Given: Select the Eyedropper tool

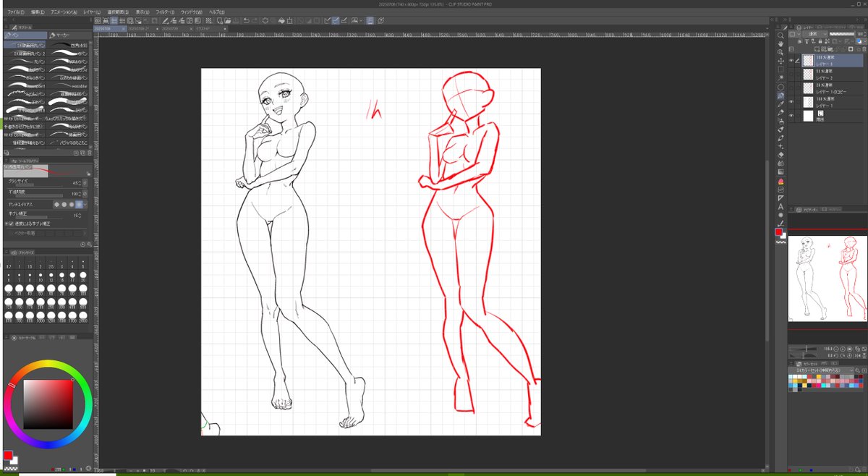Looking at the screenshot, I should 780,104.
